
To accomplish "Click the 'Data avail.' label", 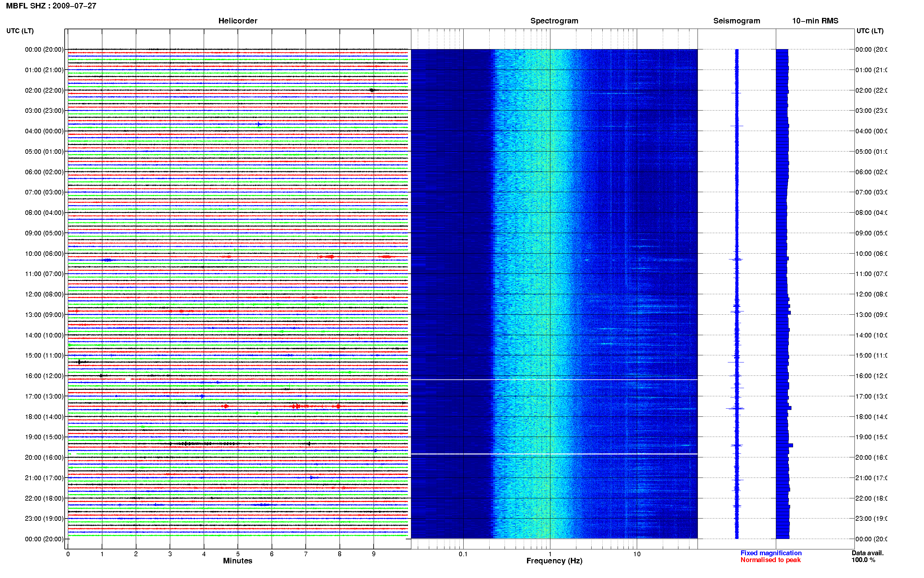I will [867, 553].
